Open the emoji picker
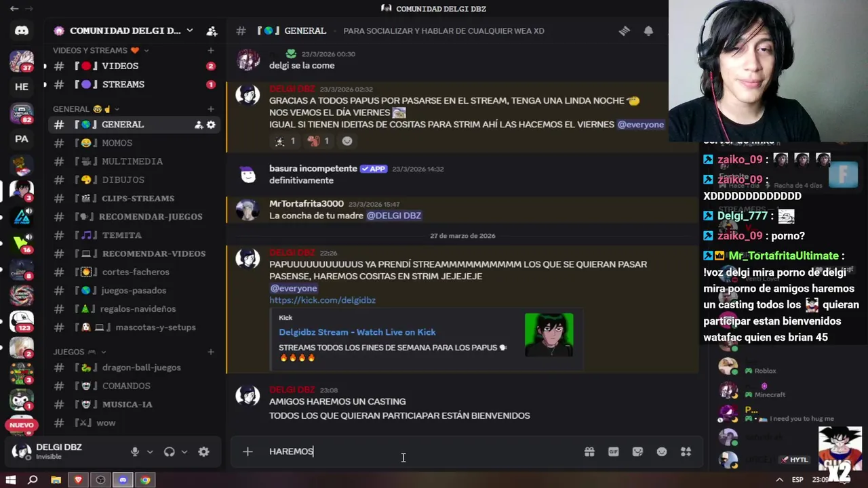The image size is (868, 488). (x=662, y=451)
